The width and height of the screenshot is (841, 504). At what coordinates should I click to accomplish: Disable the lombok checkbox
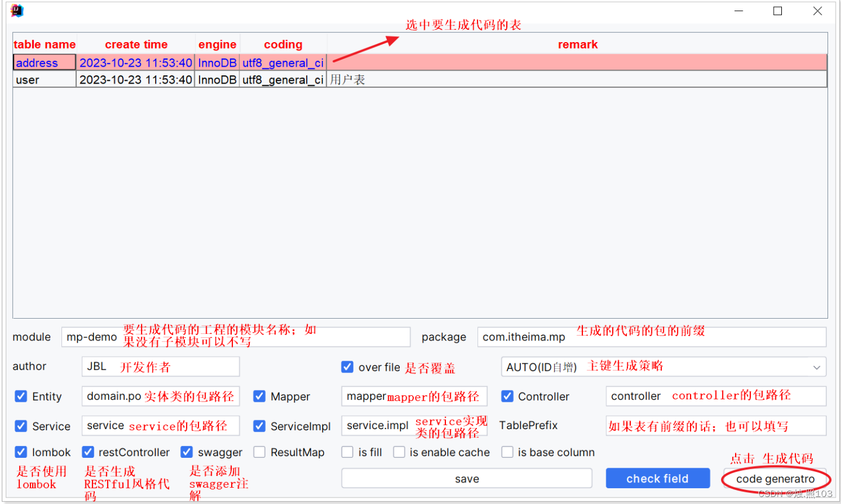21,452
